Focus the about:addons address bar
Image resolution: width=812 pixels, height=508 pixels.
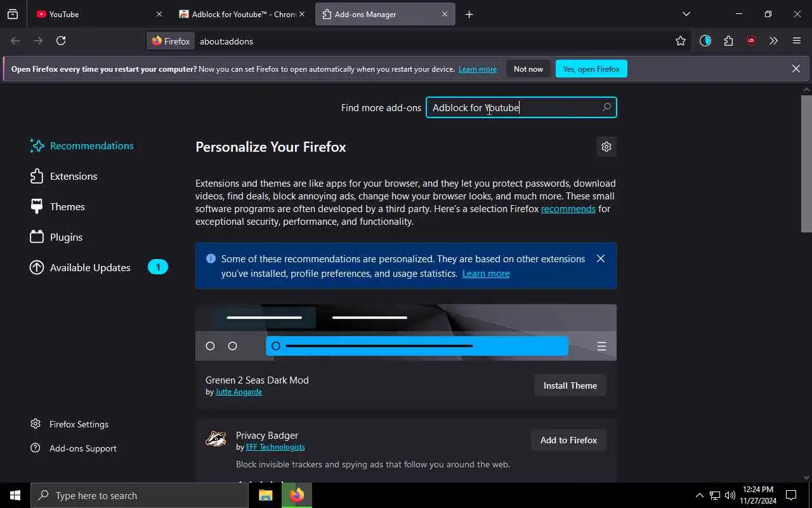431,41
